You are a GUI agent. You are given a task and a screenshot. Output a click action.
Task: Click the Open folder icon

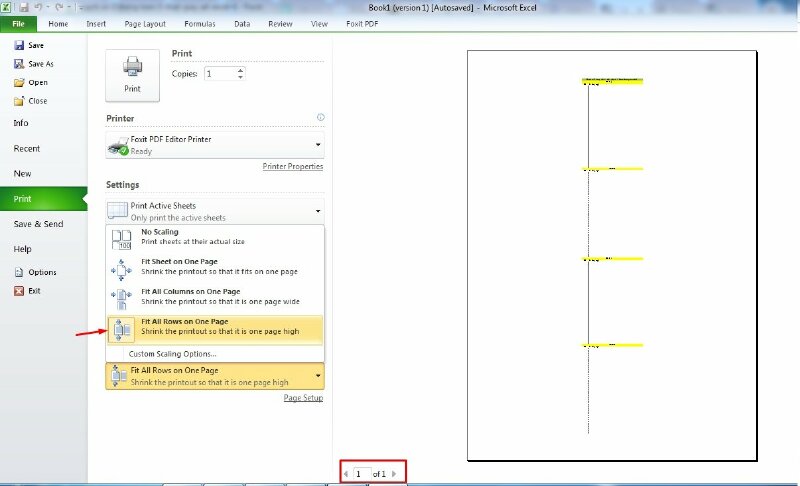tap(19, 83)
